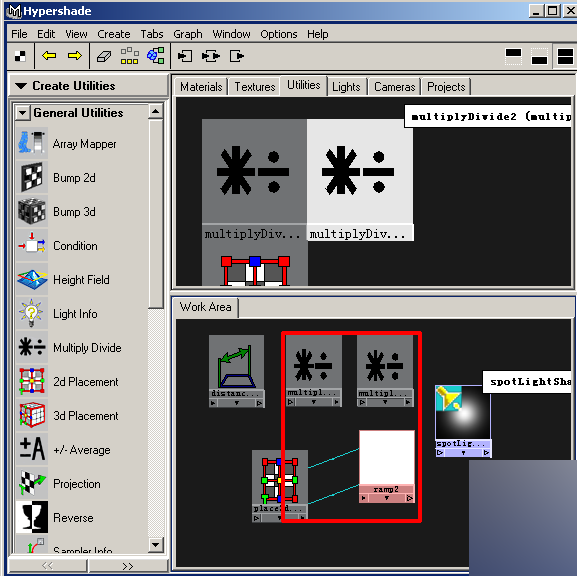Click the distance node center down arrow
Image resolution: width=577 pixels, height=576 pixels.
237,403
